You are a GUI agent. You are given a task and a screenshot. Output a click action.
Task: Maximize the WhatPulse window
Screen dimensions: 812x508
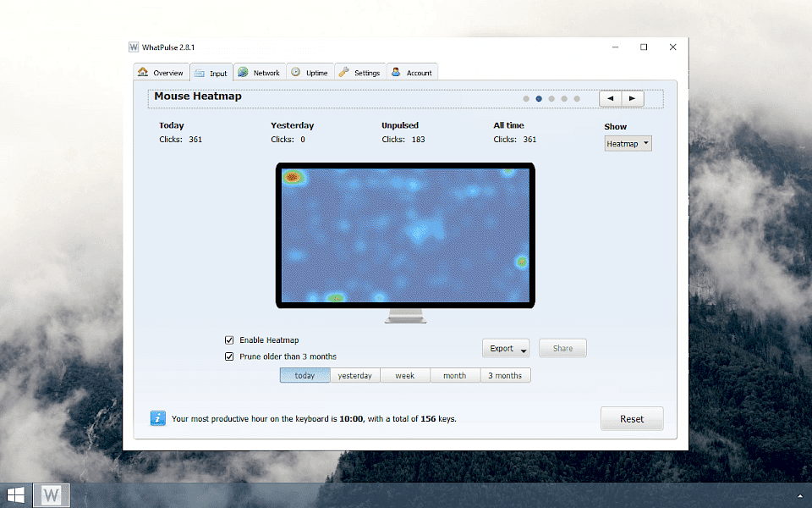[644, 47]
